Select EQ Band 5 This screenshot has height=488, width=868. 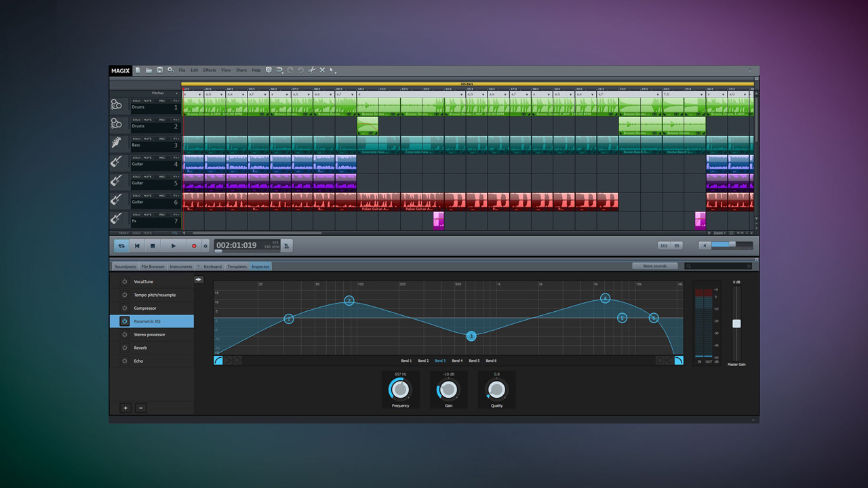coord(475,361)
